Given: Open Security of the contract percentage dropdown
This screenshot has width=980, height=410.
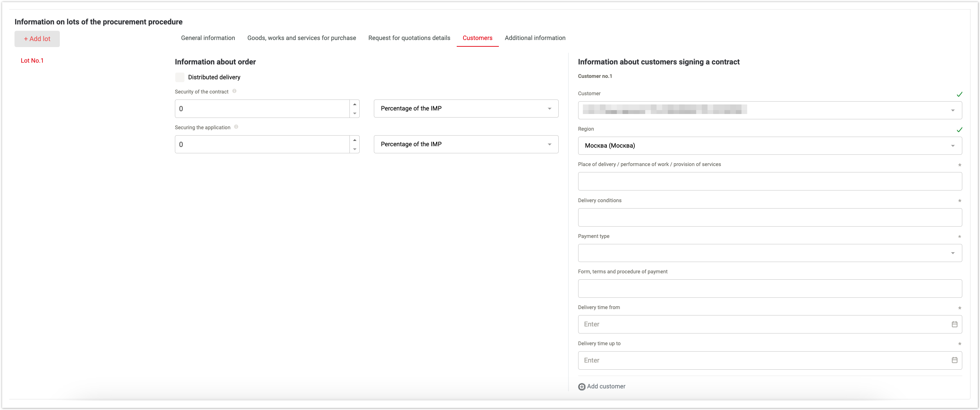Looking at the screenshot, I should coord(466,108).
